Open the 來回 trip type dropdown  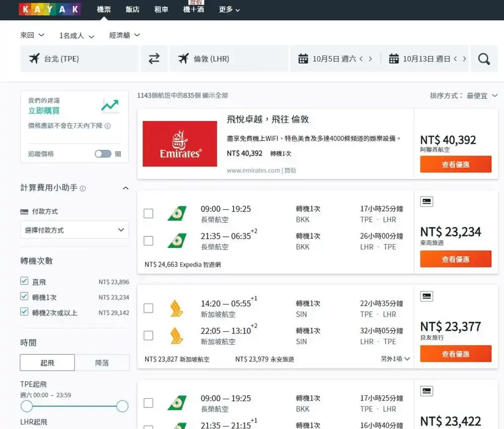pos(32,35)
